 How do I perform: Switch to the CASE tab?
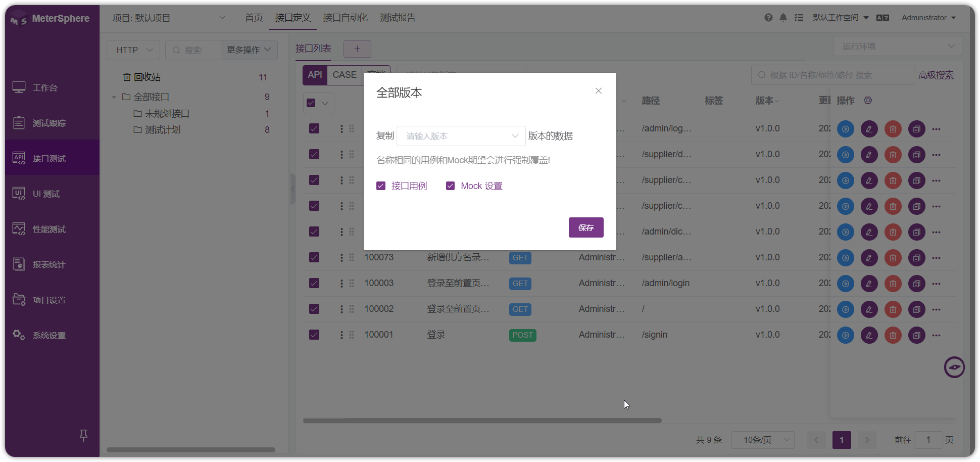345,75
